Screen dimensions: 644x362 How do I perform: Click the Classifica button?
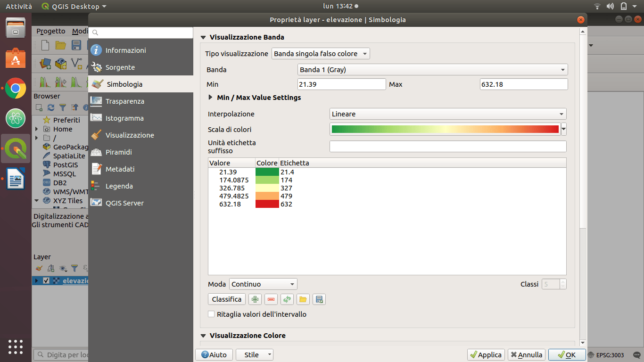tap(227, 299)
